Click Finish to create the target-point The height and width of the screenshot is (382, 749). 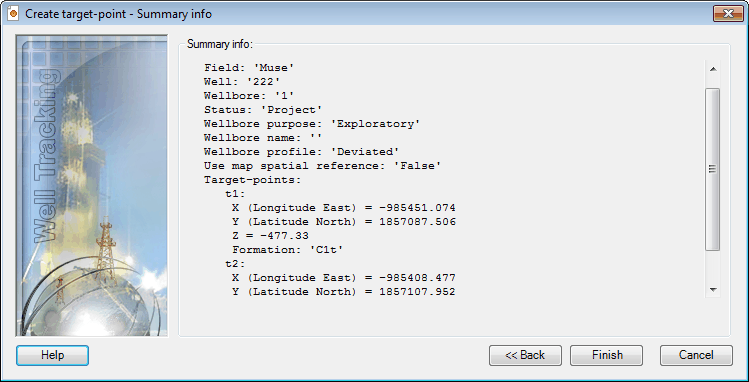[x=607, y=355]
